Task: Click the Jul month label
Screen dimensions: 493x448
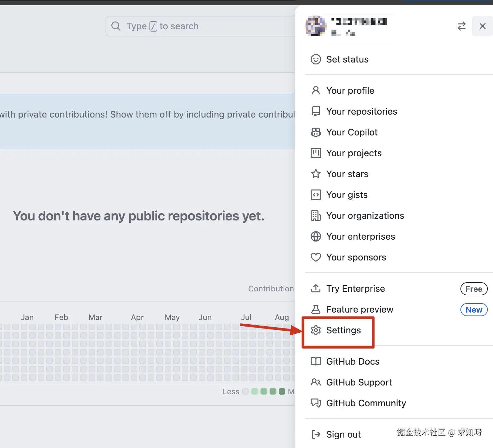Action: pos(246,317)
